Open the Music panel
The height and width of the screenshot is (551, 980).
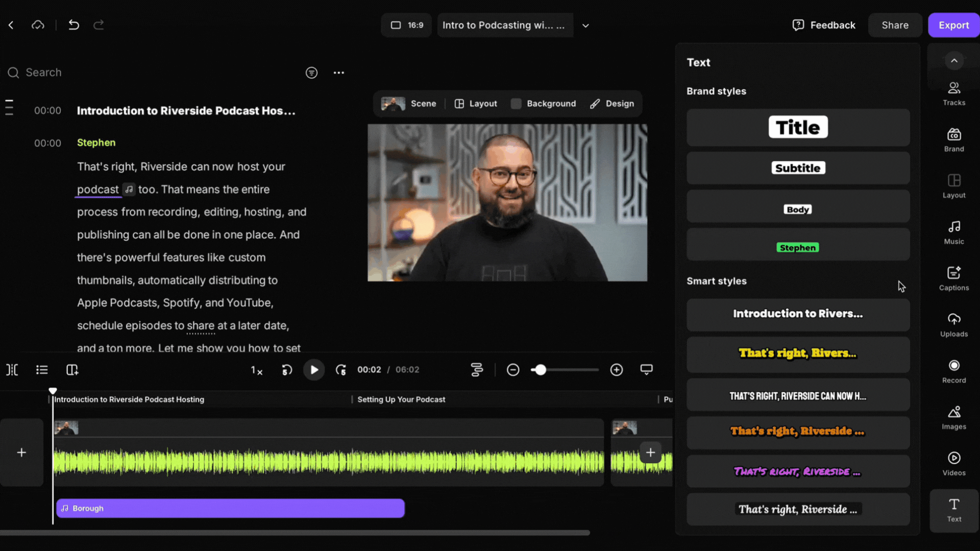click(954, 233)
